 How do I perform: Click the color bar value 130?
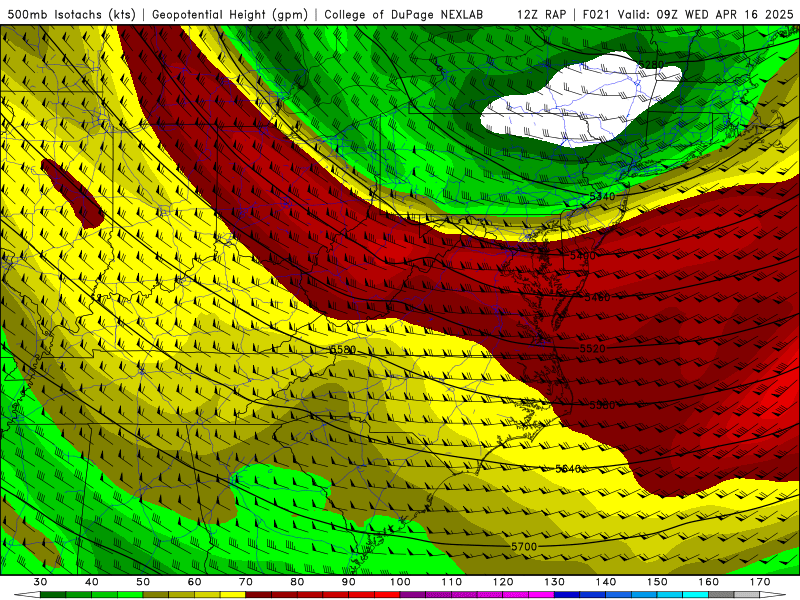point(554,582)
